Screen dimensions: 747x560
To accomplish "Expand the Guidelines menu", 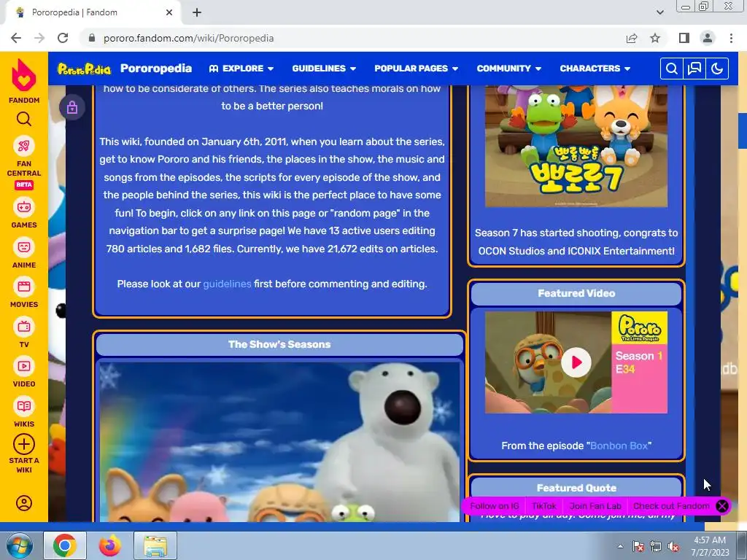I will coord(324,69).
